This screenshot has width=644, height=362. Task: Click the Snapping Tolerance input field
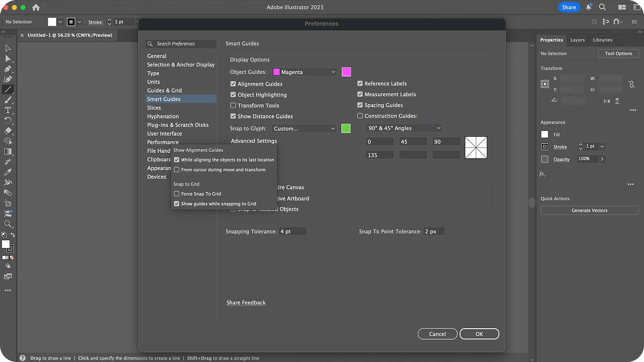292,231
